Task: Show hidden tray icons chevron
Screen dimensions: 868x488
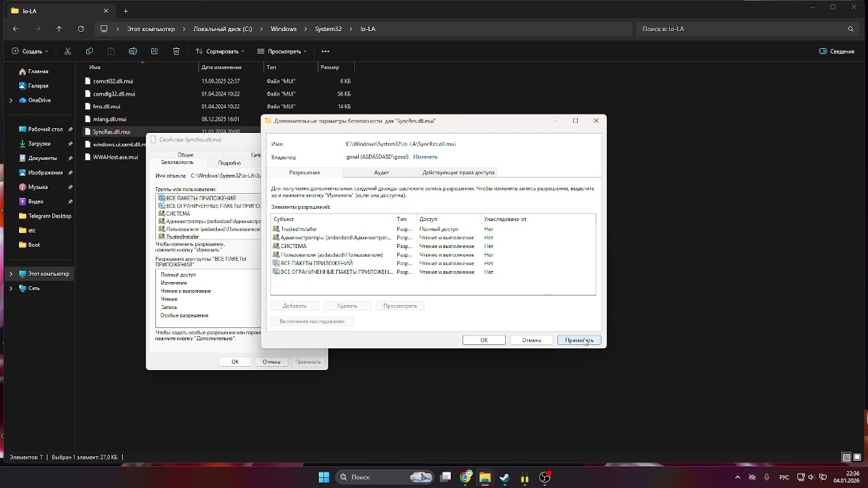Action: tap(738, 477)
